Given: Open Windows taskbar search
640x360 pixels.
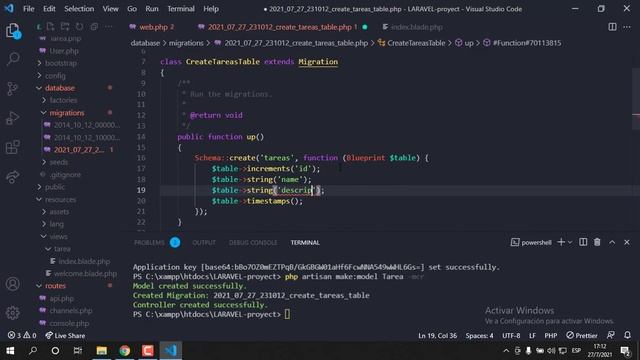Looking at the screenshot, I should tap(33, 351).
